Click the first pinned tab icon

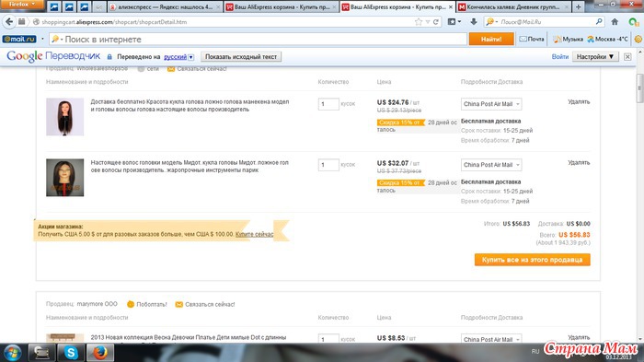click(x=54, y=7)
